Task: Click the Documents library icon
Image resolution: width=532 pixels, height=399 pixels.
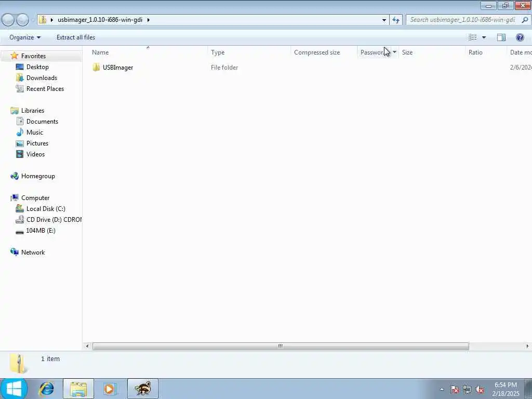Action: (20, 122)
